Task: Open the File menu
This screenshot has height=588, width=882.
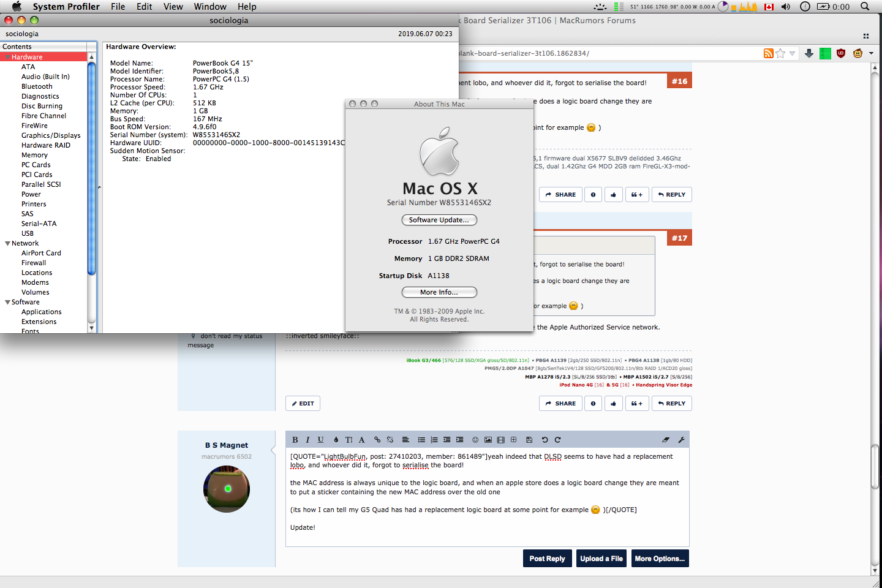Action: (x=118, y=7)
